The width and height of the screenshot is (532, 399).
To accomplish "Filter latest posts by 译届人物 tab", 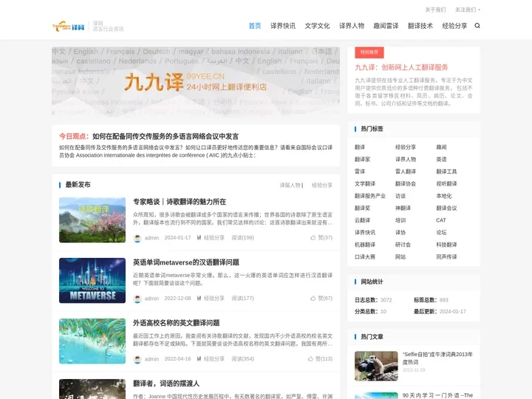I will 290,185.
